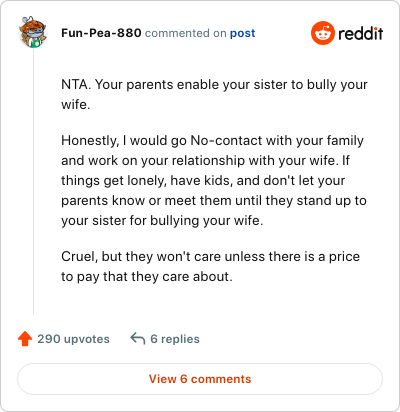Click the reply arrow icon
The width and height of the screenshot is (400, 412).
click(x=138, y=338)
